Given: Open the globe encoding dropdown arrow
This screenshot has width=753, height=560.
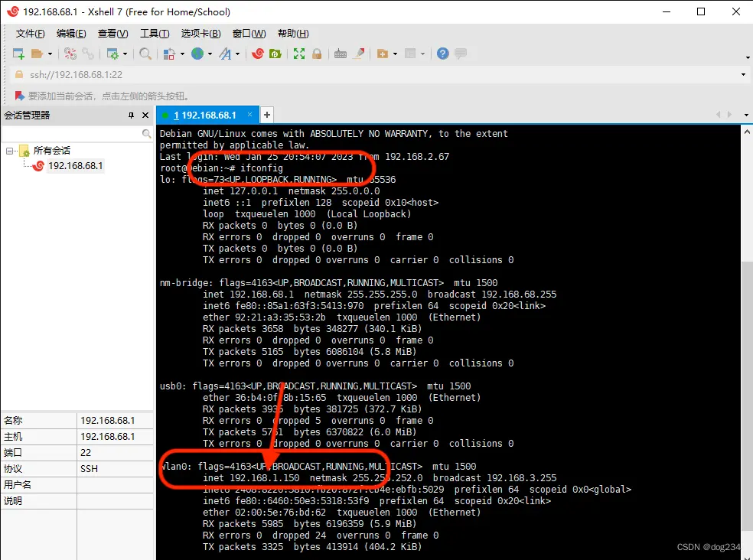Looking at the screenshot, I should 210,54.
